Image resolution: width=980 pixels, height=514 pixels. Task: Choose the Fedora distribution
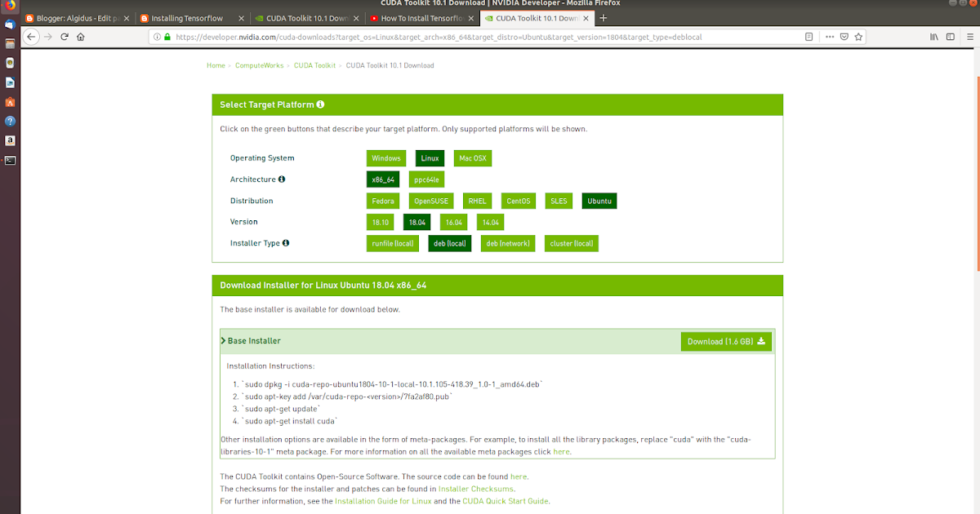[x=383, y=201]
